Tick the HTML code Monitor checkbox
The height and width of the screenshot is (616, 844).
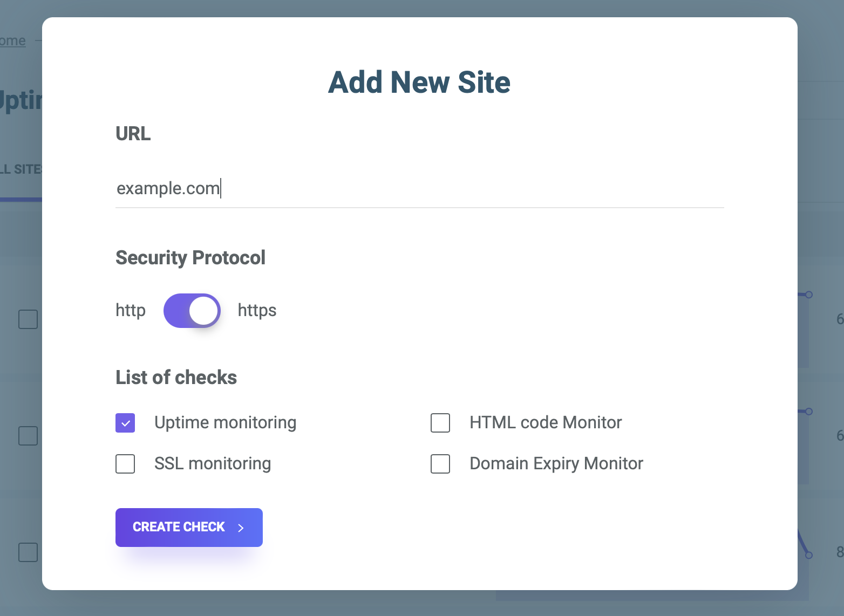pos(440,423)
